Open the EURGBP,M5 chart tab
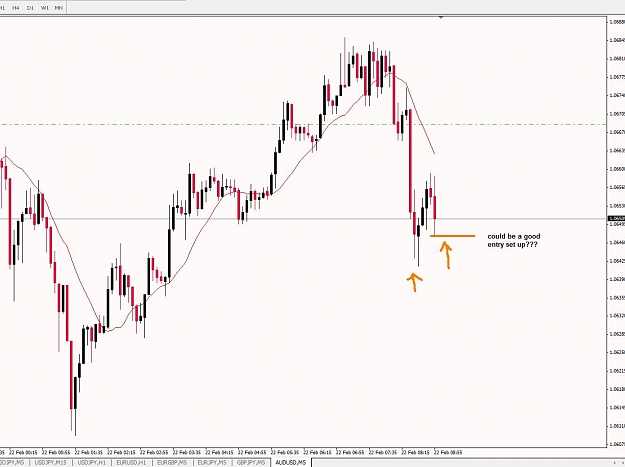 pos(172,463)
